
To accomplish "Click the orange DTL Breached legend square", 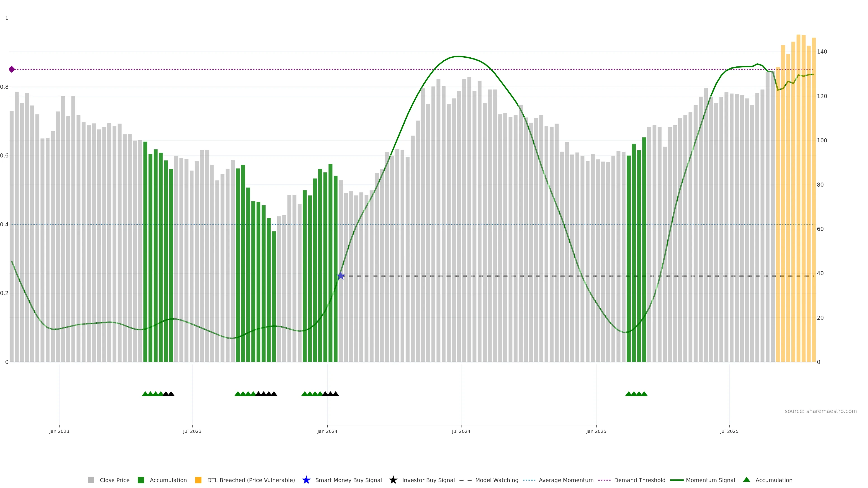I will [x=198, y=480].
